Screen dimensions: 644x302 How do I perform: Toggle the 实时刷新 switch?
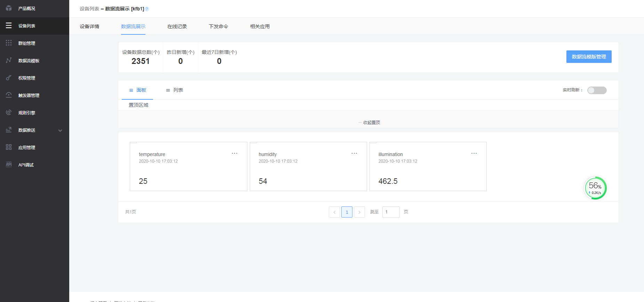pos(597,90)
